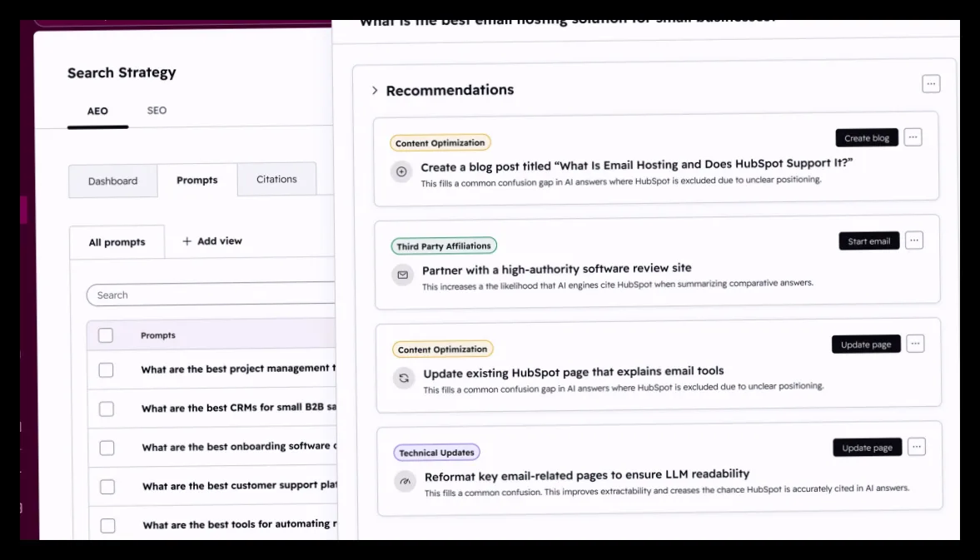The width and height of the screenshot is (980, 560).
Task: Check the best project management prompt row
Action: tap(107, 370)
